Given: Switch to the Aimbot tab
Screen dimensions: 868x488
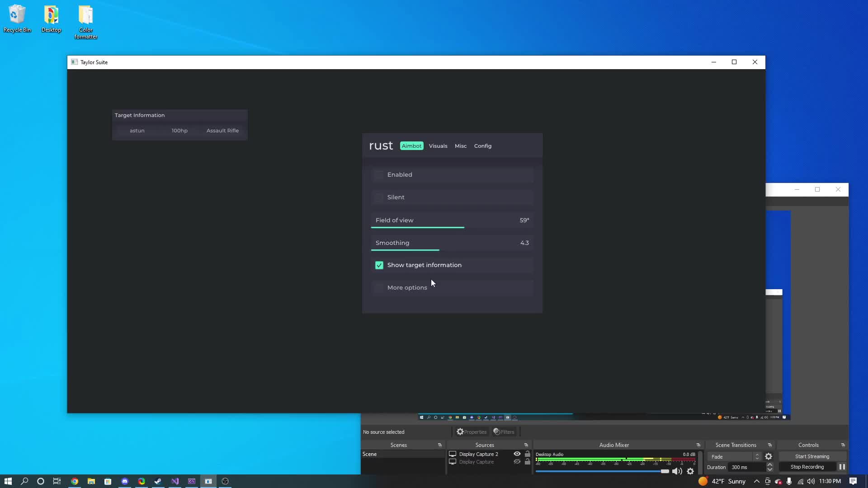Looking at the screenshot, I should (411, 146).
